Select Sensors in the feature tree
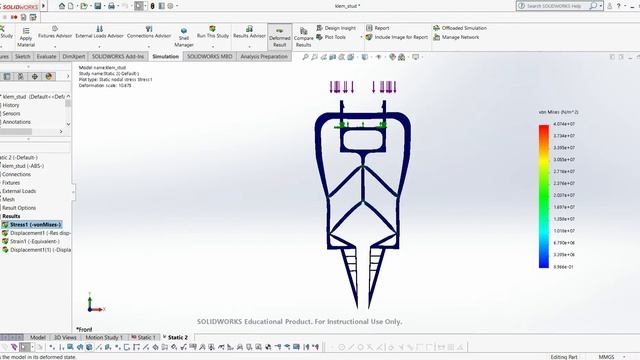The height and width of the screenshot is (360, 640). [x=11, y=113]
